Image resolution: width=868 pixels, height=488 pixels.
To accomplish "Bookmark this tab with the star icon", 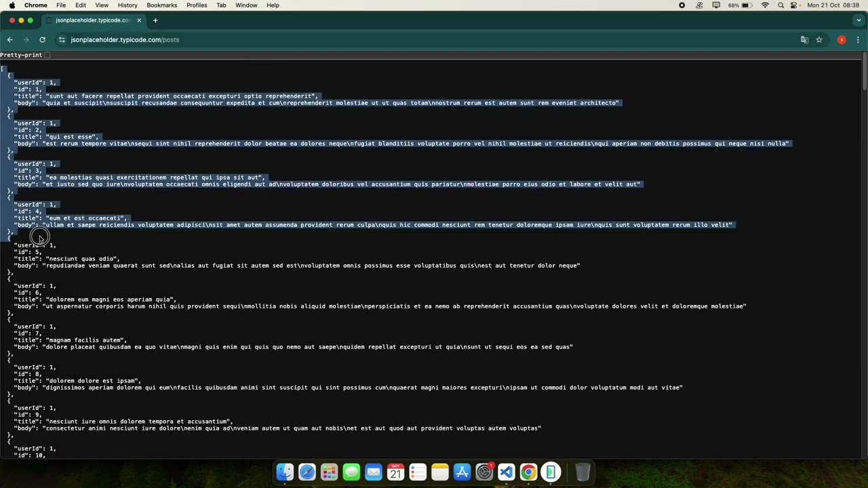I will point(819,40).
